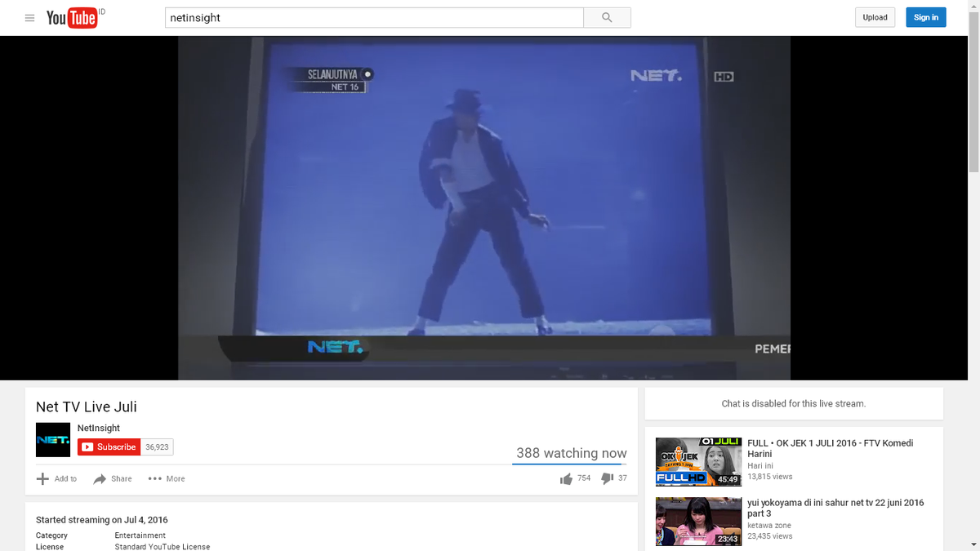The width and height of the screenshot is (980, 551).
Task: Open the Hari ini channel link
Action: 759,465
